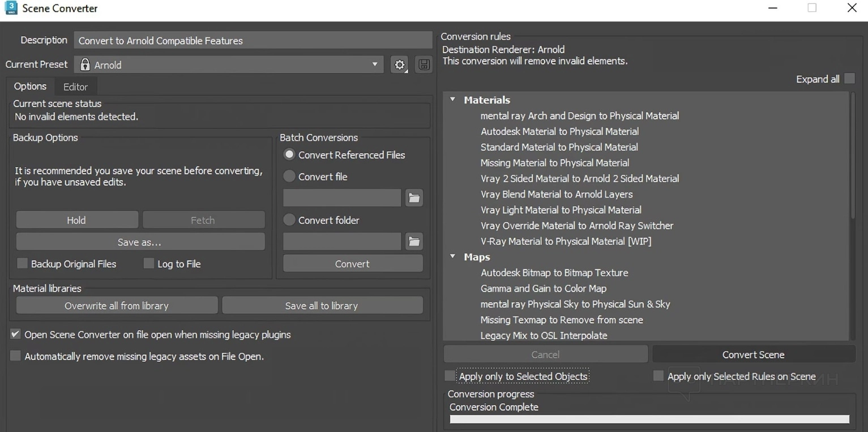The height and width of the screenshot is (432, 868).
Task: Select the Options tab
Action: click(x=30, y=86)
